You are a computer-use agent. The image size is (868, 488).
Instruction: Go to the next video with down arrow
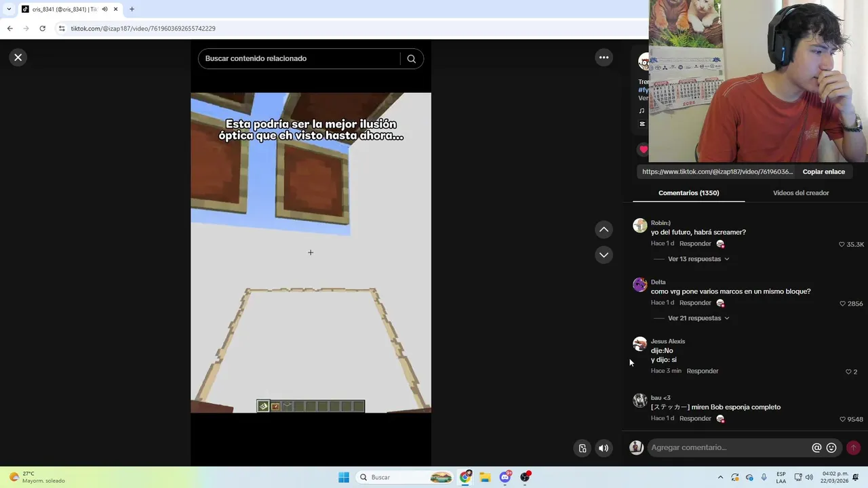[x=604, y=255]
